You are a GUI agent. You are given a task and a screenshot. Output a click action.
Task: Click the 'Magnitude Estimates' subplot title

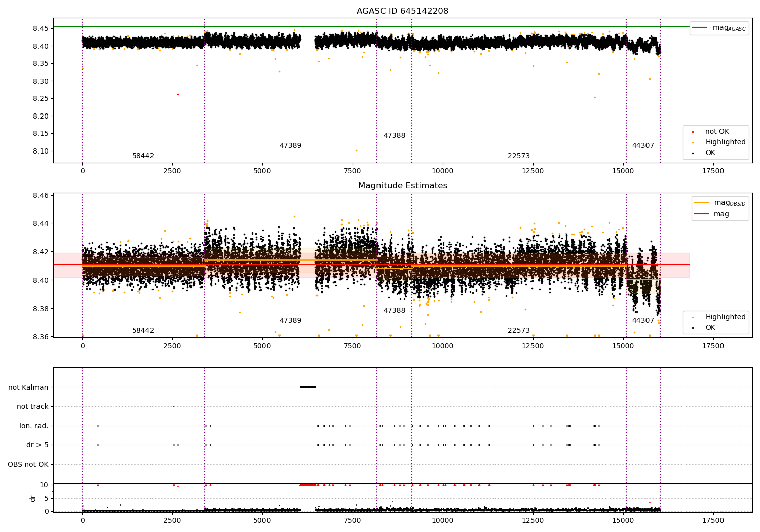click(402, 186)
